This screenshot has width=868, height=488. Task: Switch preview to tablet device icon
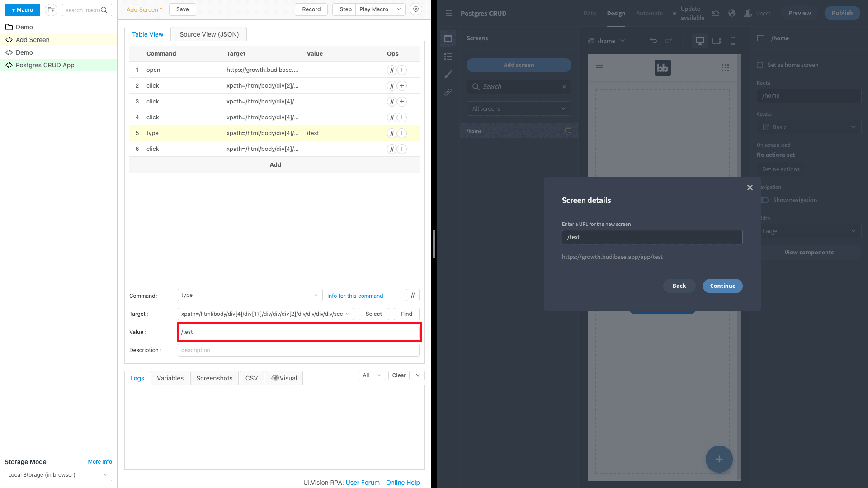coord(717,41)
